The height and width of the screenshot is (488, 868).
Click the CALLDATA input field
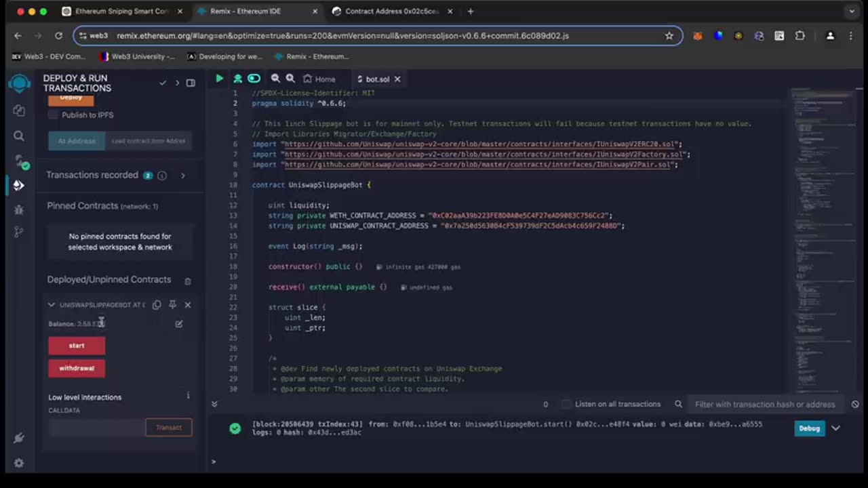[96, 428]
